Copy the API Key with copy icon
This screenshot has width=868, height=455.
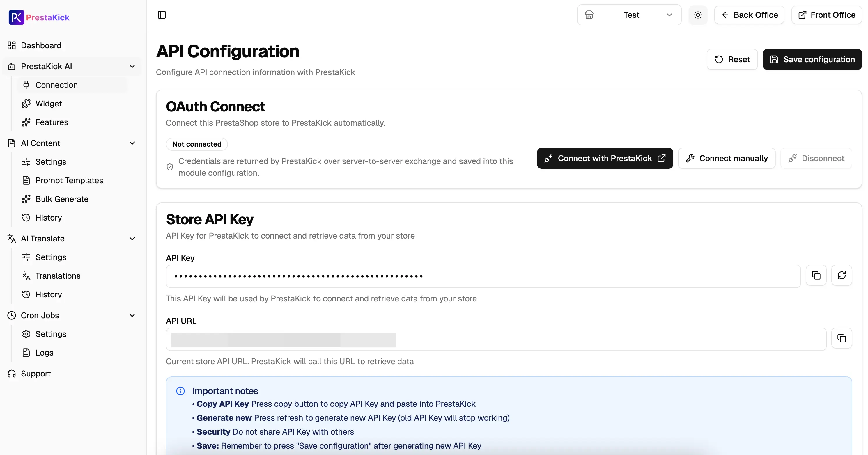(816, 276)
